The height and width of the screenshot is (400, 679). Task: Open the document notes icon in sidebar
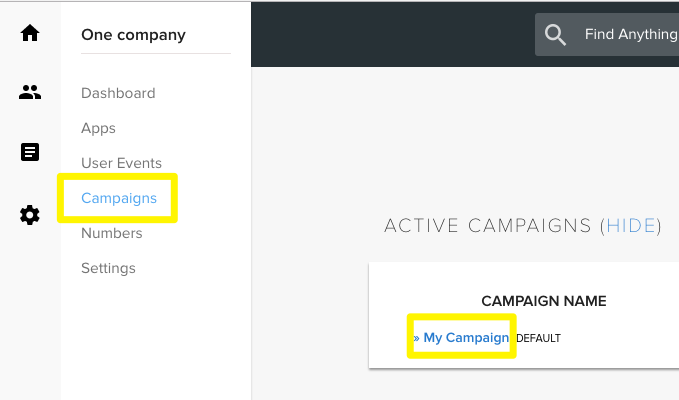tap(30, 152)
